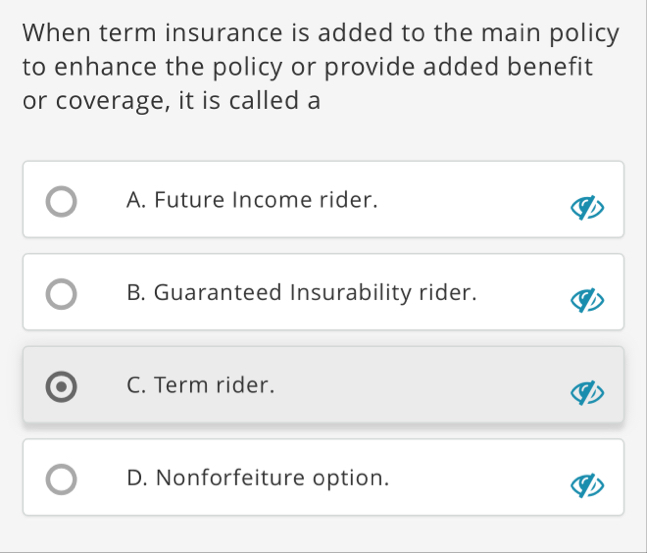Eliminate answer D via its crossed-eye icon

tap(585, 486)
